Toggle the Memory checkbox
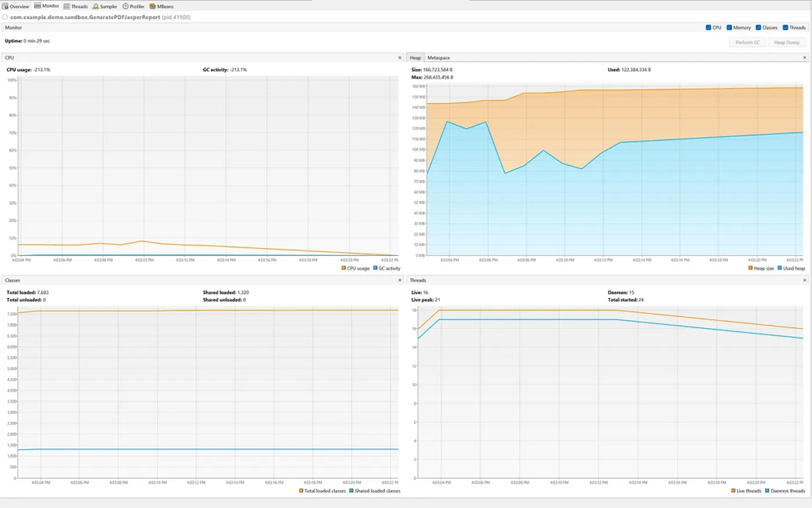 click(730, 28)
